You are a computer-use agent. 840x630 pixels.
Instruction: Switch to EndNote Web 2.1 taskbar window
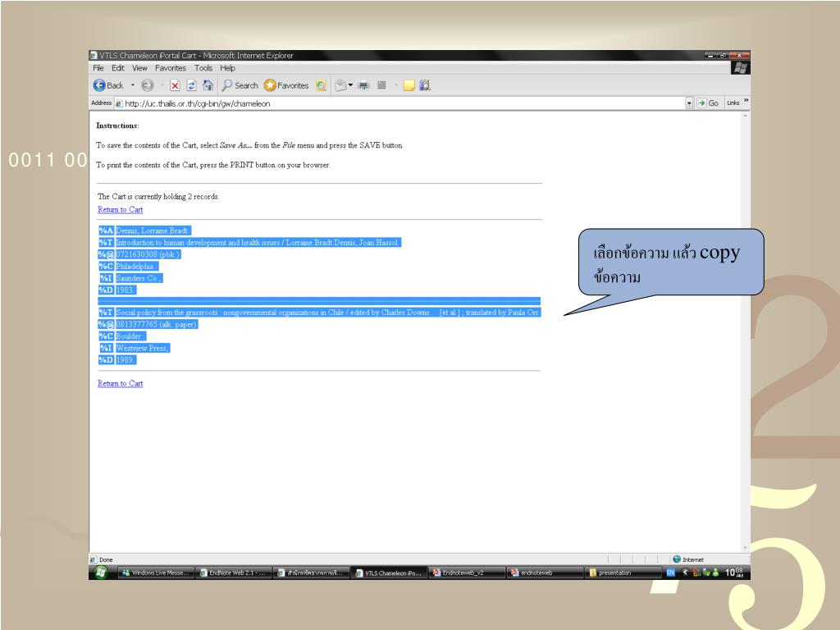[233, 573]
